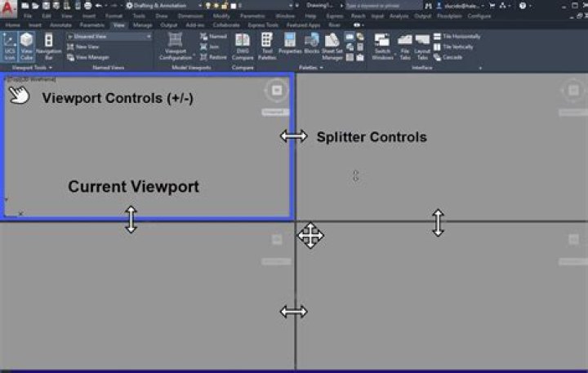
Task: Toggle the UCS Icon display
Action: tap(9, 47)
